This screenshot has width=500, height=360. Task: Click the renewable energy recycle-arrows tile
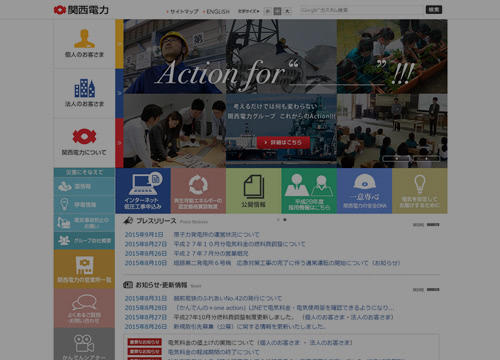point(198,191)
